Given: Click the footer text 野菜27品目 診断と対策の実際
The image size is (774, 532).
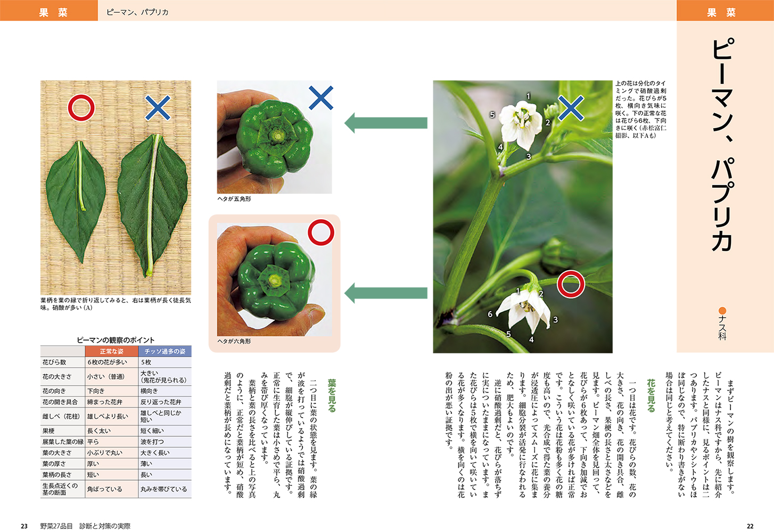Looking at the screenshot, I should [x=85, y=526].
